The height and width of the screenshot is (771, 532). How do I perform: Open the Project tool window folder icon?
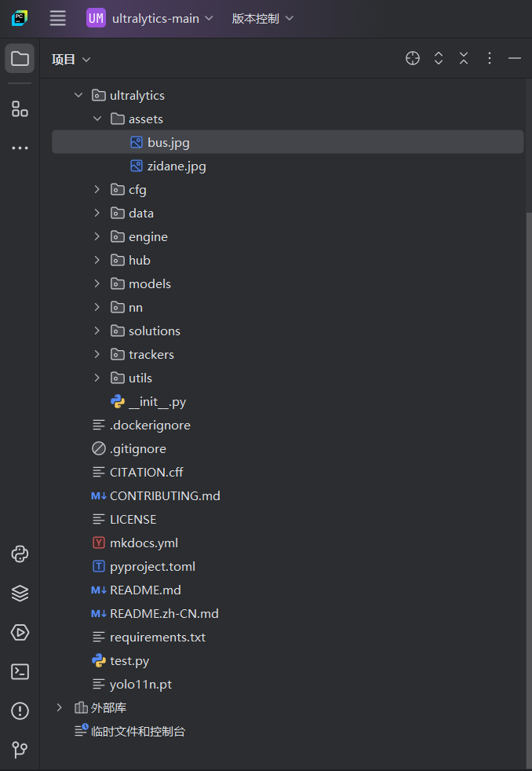[x=20, y=59]
